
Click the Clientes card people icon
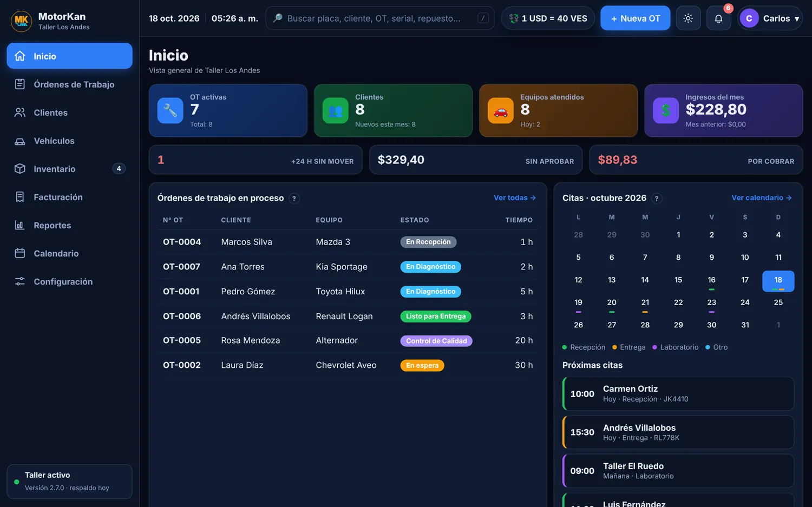pos(336,110)
